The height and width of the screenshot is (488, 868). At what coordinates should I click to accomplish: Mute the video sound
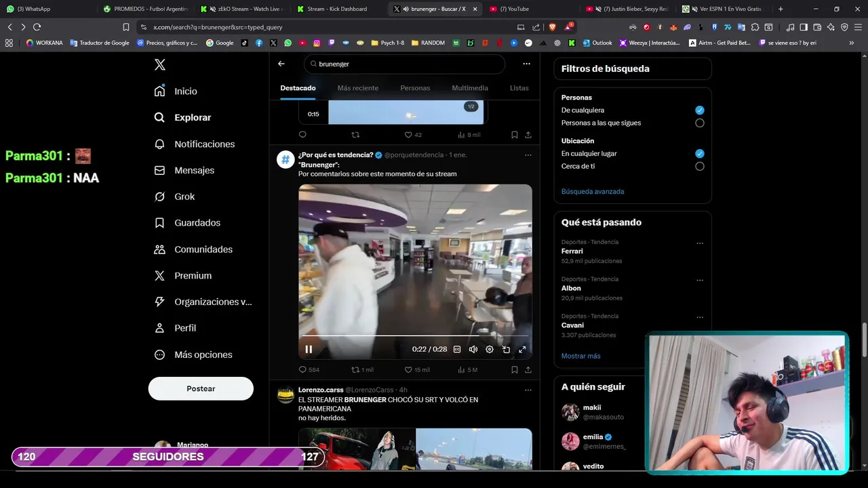[473, 349]
